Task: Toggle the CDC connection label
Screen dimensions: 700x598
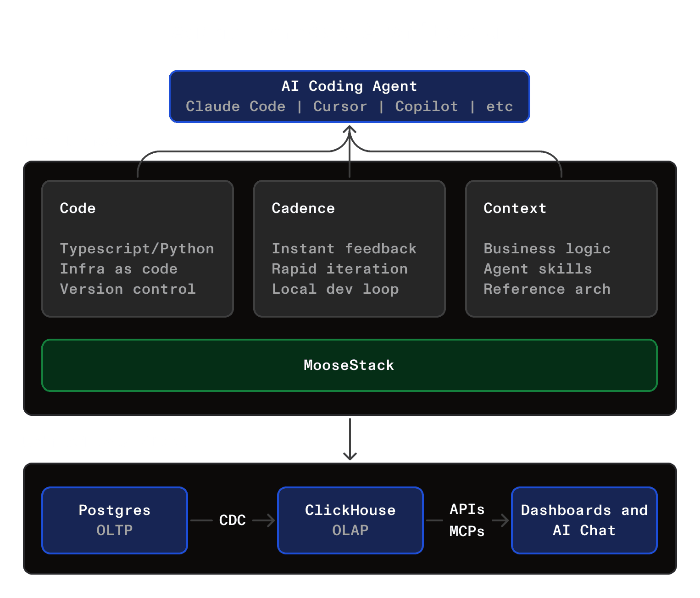Action: 232,520
